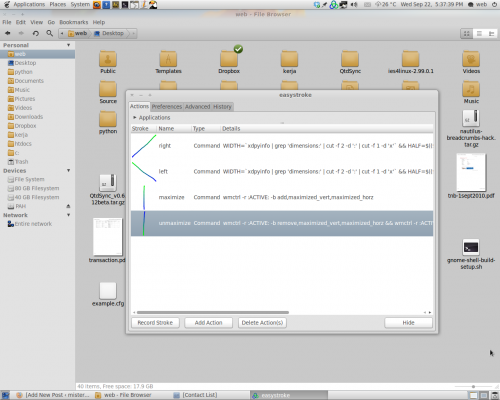Open Desktop in the sidebar
The image size is (500, 400).
25,63
